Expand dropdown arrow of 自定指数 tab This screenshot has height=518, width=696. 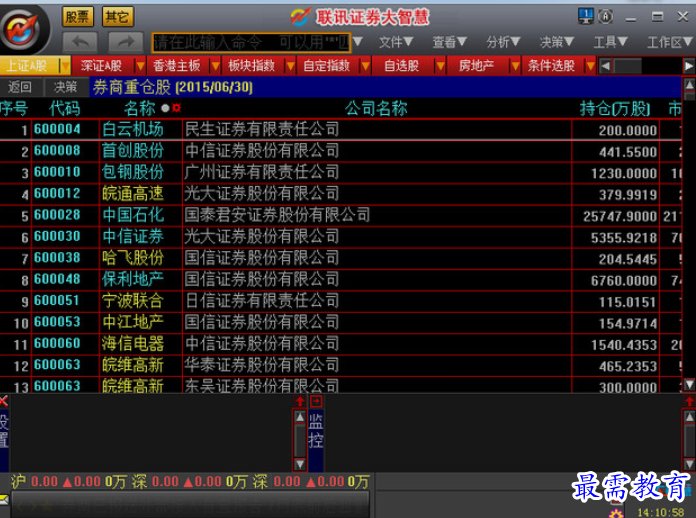point(366,66)
